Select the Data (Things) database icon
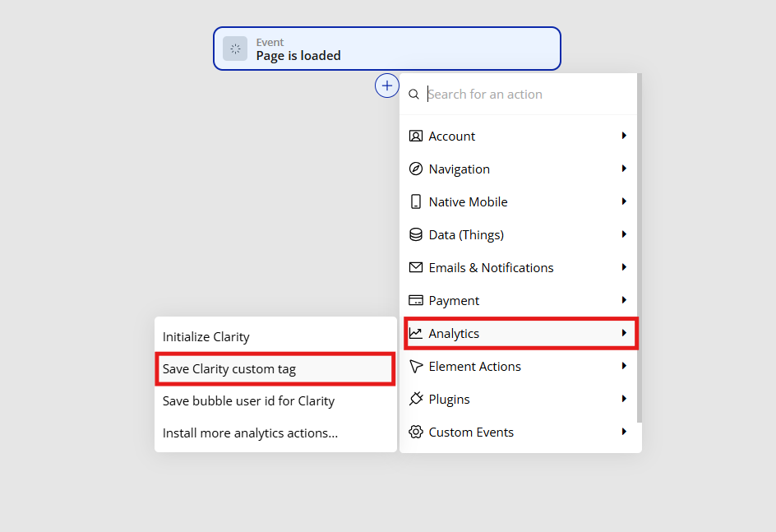This screenshot has width=776, height=532. coord(416,234)
